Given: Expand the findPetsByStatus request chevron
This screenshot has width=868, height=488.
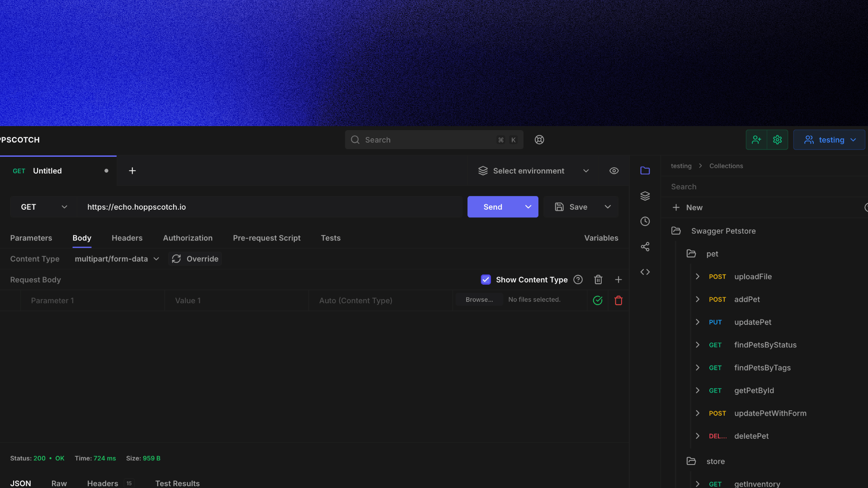Looking at the screenshot, I should coord(698,345).
